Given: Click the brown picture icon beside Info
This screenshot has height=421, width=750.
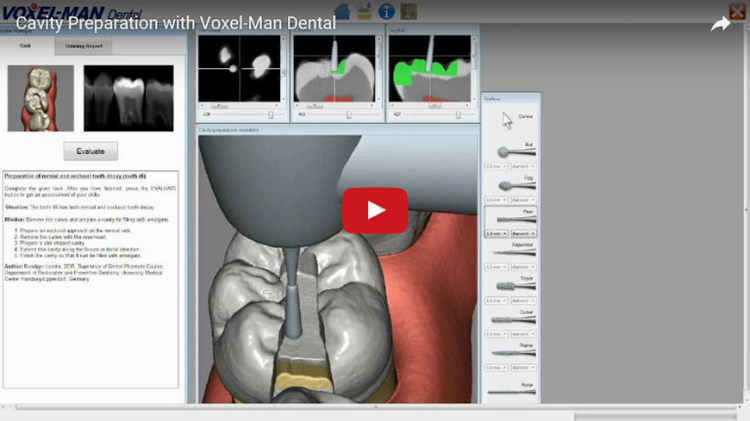Looking at the screenshot, I should [408, 11].
